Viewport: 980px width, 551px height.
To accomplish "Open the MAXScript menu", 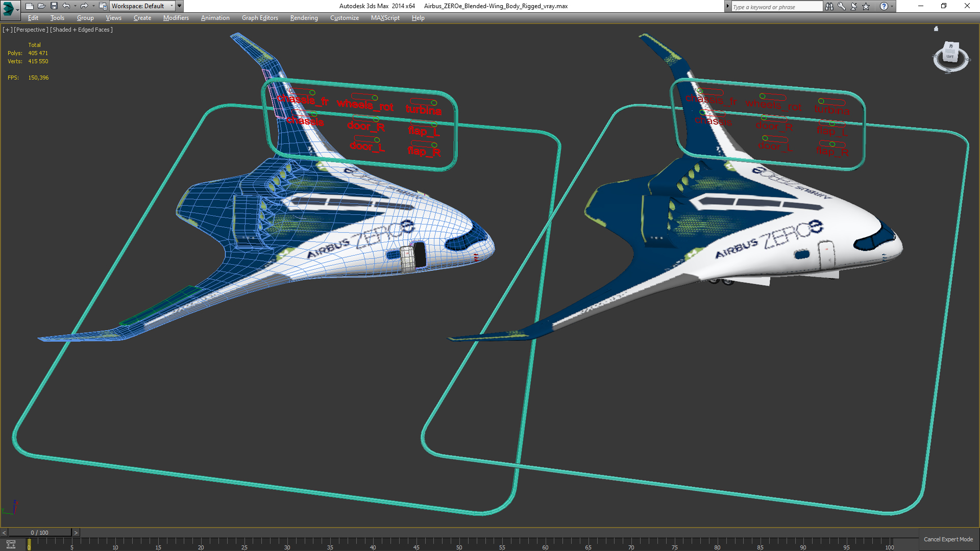I will 385,18.
